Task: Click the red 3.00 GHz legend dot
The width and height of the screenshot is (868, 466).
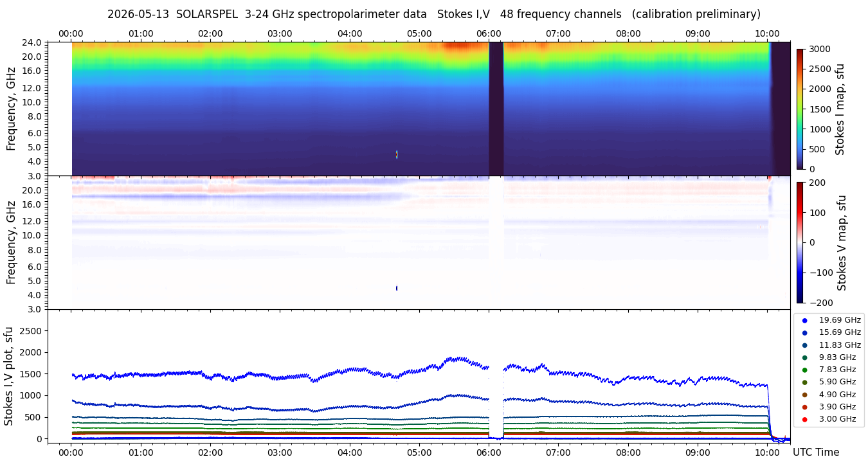Action: [x=804, y=419]
